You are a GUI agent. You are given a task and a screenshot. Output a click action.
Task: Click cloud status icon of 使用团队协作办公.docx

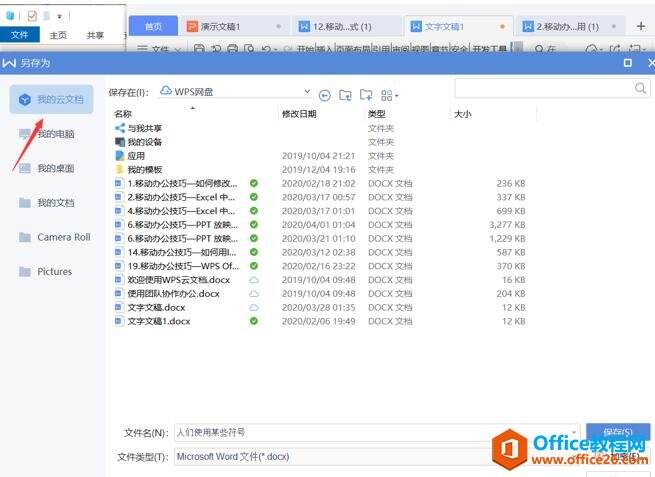click(x=254, y=294)
